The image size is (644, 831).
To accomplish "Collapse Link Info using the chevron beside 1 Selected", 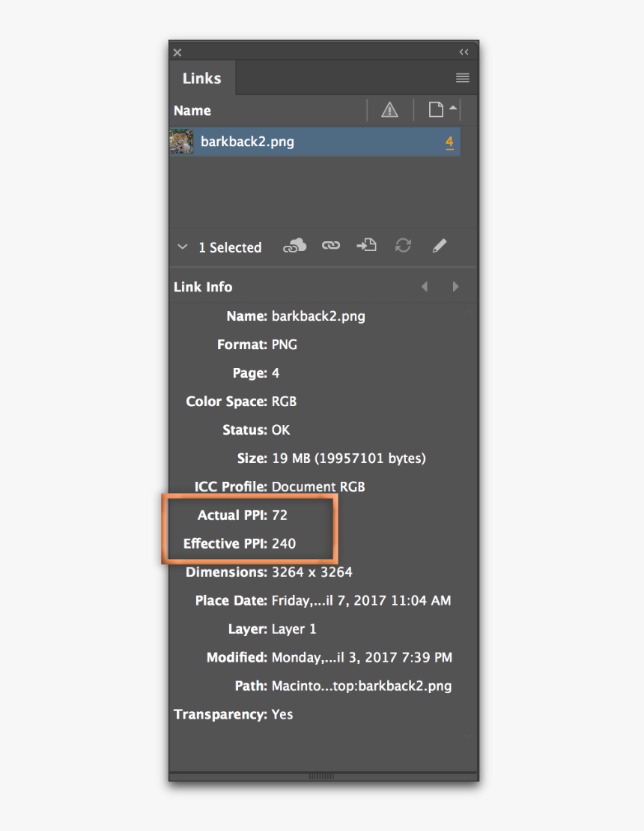I will pos(182,247).
